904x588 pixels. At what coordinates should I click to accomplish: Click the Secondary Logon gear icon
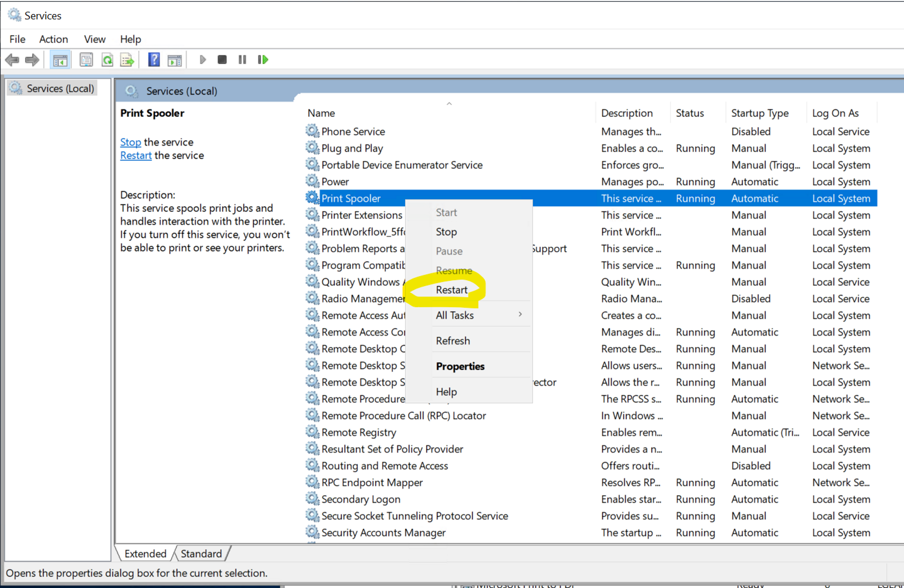point(312,498)
